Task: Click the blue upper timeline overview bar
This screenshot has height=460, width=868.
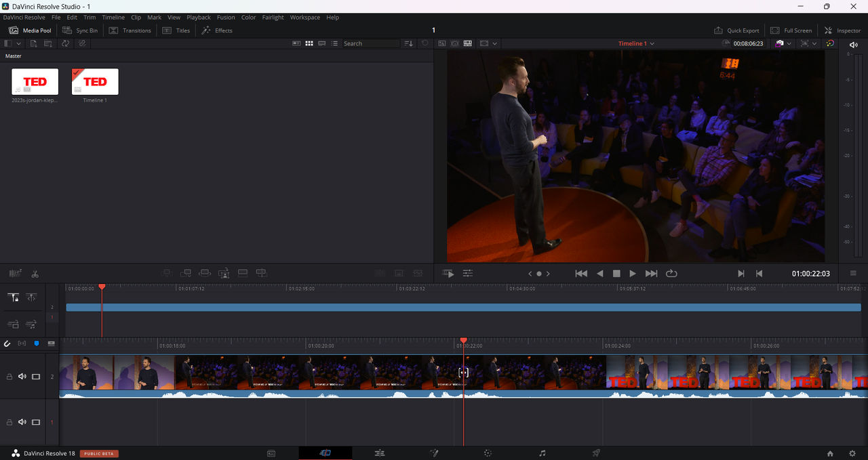Action: pyautogui.click(x=461, y=307)
